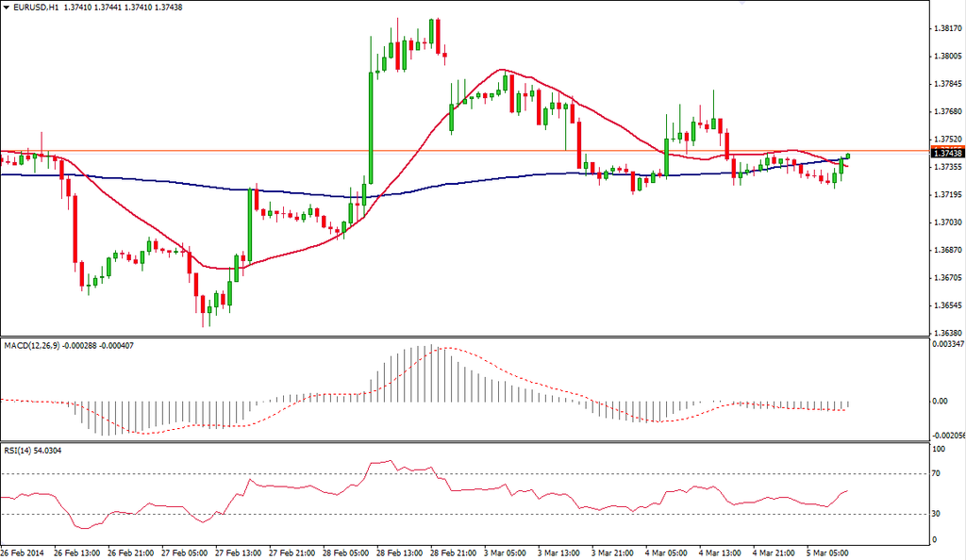Click the EURUSD,H1 chart title text
966x560 pixels.
coord(38,7)
